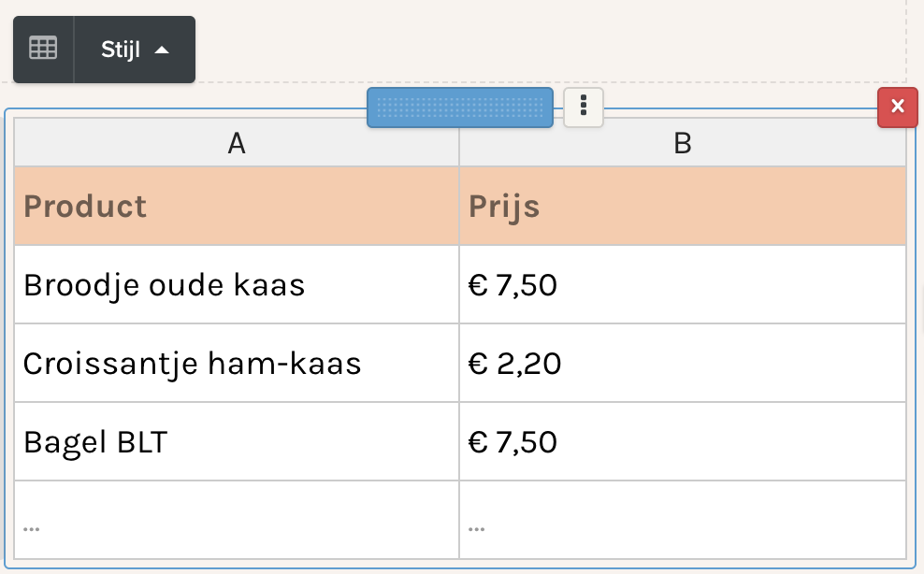The width and height of the screenshot is (924, 574).
Task: Open the three-dot options menu
Action: point(584,107)
